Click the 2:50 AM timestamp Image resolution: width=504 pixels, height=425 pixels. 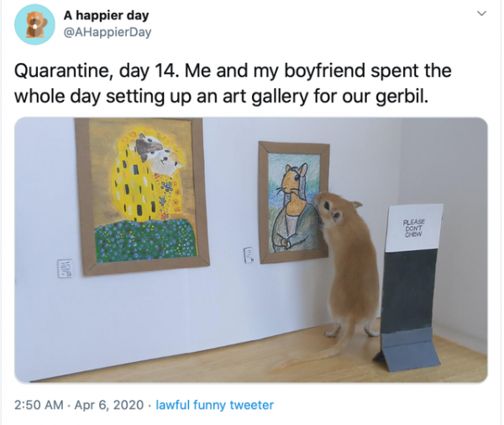(39, 405)
